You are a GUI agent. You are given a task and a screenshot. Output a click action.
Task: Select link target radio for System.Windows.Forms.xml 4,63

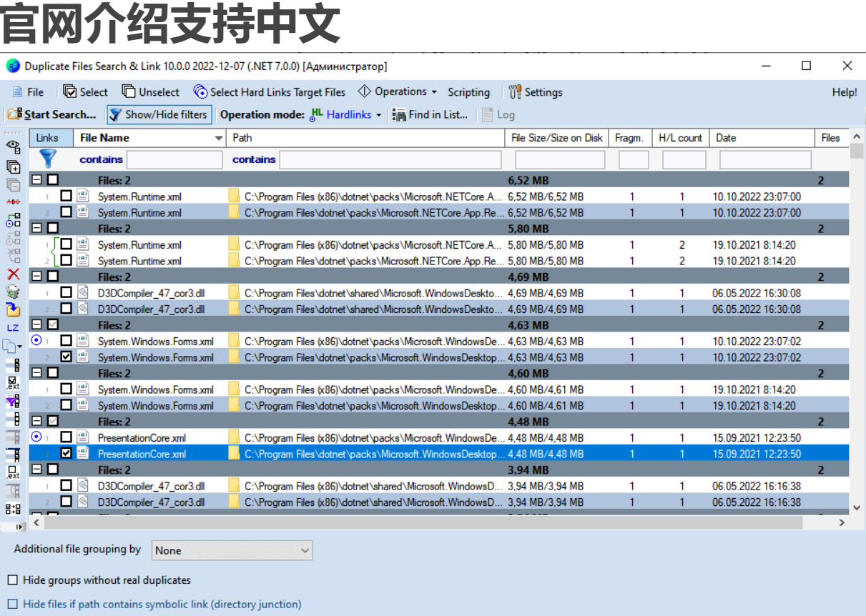tap(36, 340)
